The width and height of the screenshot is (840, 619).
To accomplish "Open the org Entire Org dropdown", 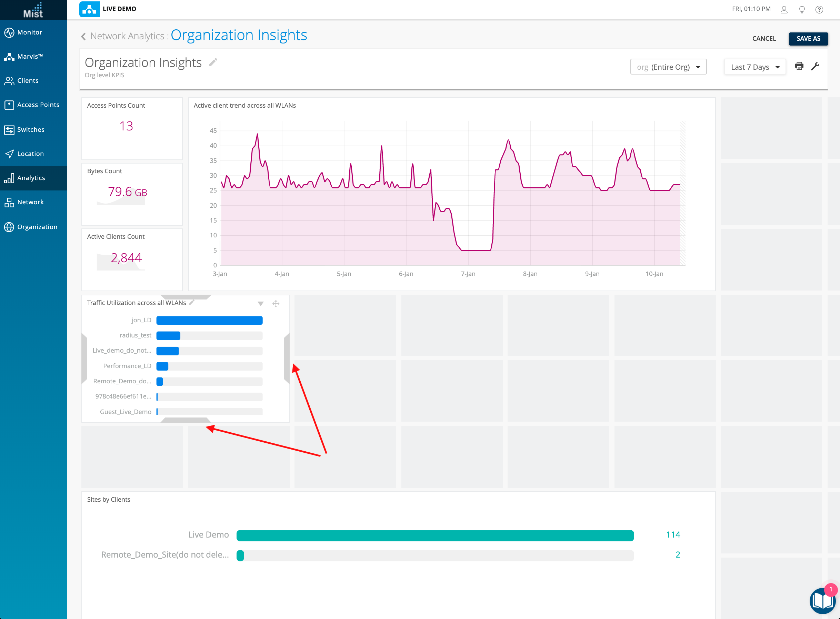I will (x=668, y=67).
